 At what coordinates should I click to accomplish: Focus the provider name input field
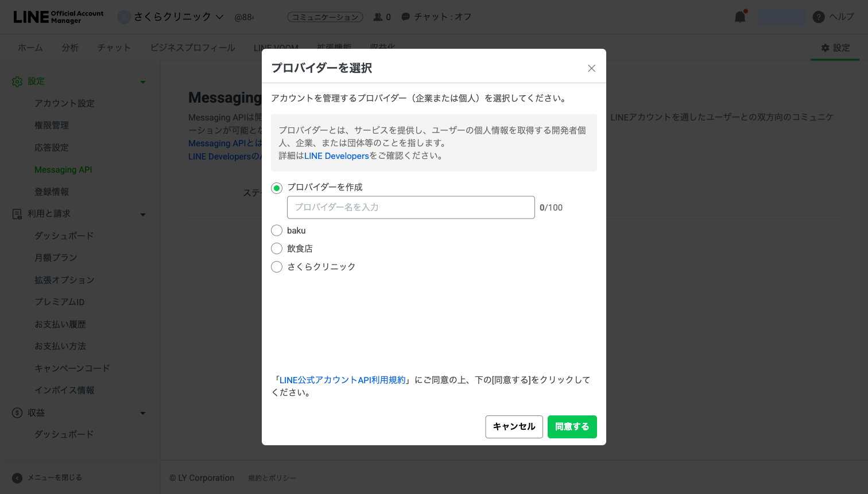pyautogui.click(x=411, y=207)
